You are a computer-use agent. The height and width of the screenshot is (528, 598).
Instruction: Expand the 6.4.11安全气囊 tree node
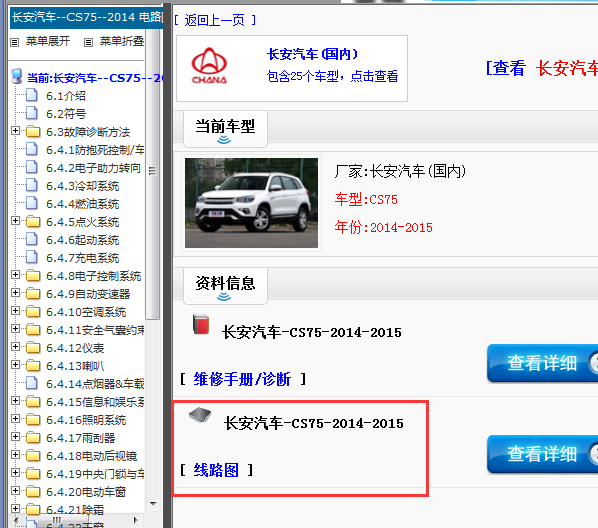tap(15, 329)
